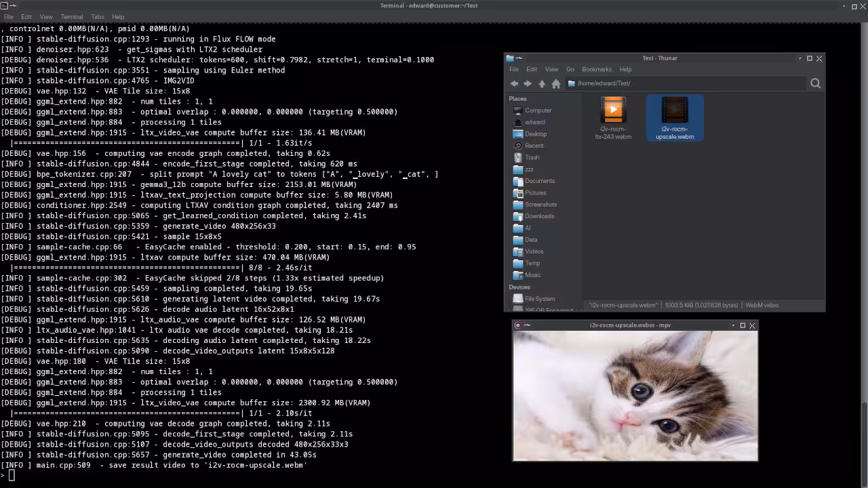The width and height of the screenshot is (868, 488).
Task: Click terminal line "generate_video completed in 43.05s"
Action: click(159, 455)
